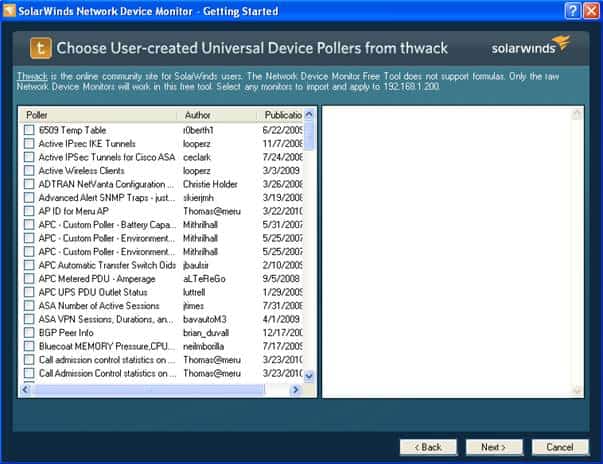Image resolution: width=603 pixels, height=464 pixels.
Task: Click the SolarWinds logo in the header
Action: coord(530,46)
